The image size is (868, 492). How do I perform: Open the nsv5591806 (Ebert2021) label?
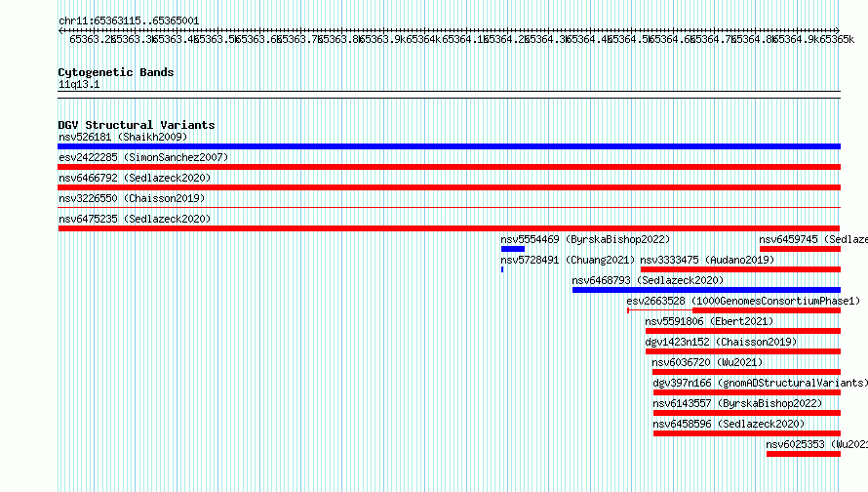709,321
